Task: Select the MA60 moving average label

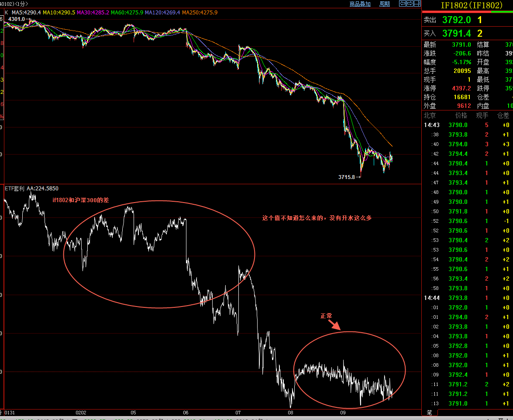Action: point(127,13)
